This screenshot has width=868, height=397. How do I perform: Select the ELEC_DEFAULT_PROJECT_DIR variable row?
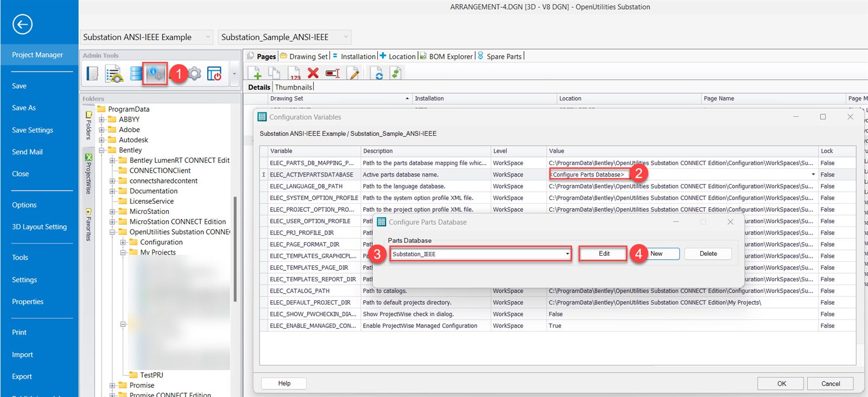click(557, 303)
